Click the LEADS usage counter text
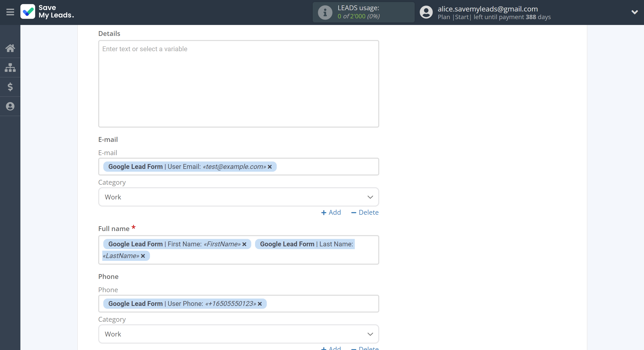This screenshot has height=350, width=644. (359, 16)
